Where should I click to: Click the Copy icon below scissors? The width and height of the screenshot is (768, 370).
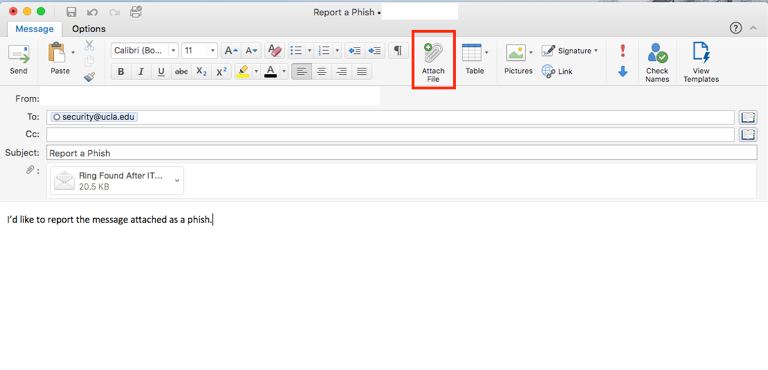(89, 61)
